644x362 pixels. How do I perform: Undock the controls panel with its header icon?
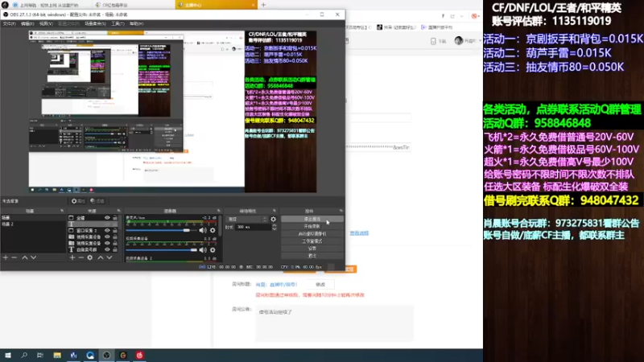click(x=341, y=211)
